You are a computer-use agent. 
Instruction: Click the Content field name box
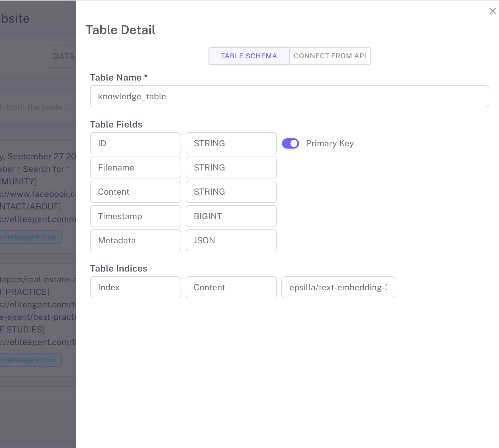(x=135, y=192)
